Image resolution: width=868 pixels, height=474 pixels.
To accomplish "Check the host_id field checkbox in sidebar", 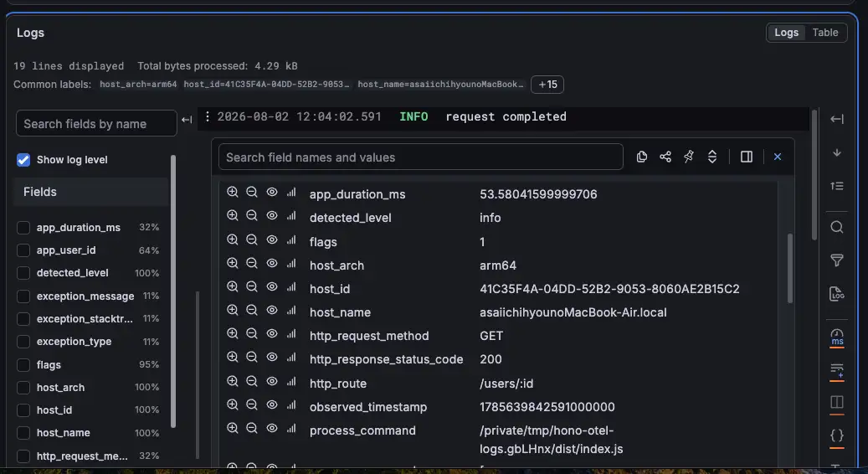I will click(23, 410).
